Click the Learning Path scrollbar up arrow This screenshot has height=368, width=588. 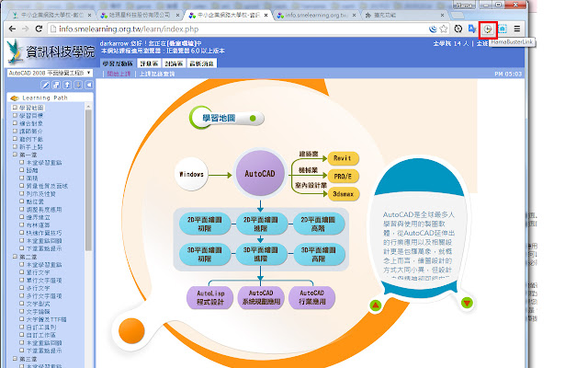point(88,107)
